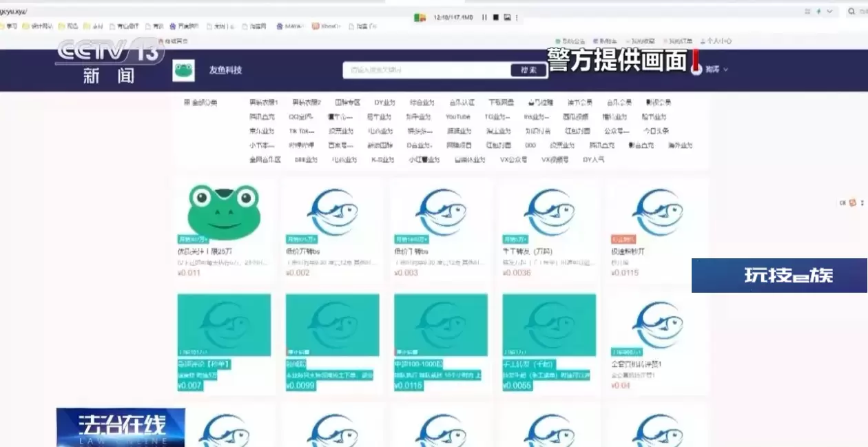This screenshot has width=868, height=447.
Task: Open the 综合业务 category
Action: coord(421,103)
